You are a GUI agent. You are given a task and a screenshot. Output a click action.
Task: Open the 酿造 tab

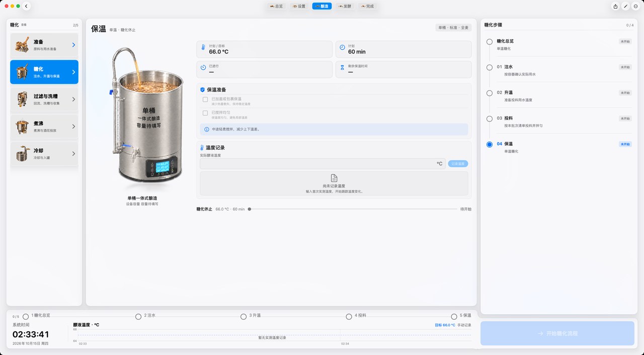pyautogui.click(x=322, y=6)
